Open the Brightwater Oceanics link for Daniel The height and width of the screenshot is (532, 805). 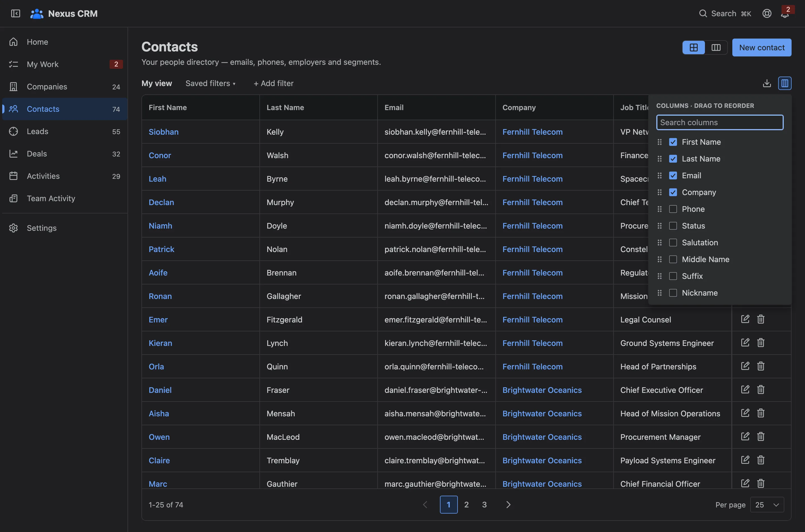542,390
